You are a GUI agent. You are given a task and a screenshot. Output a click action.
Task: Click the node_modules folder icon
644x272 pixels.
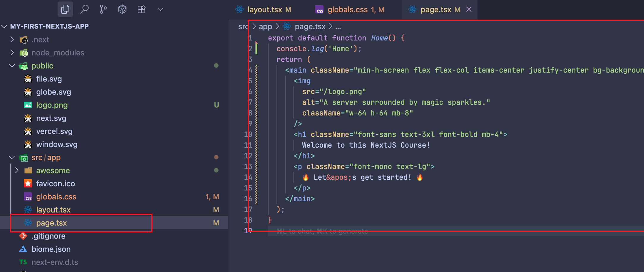(x=23, y=53)
